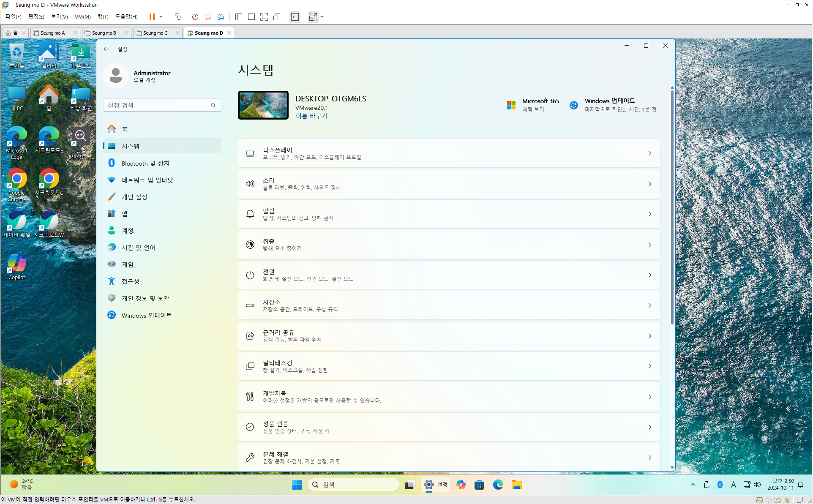Click the taskbar 검색 search box
This screenshot has height=504, width=813.
pyautogui.click(x=354, y=485)
